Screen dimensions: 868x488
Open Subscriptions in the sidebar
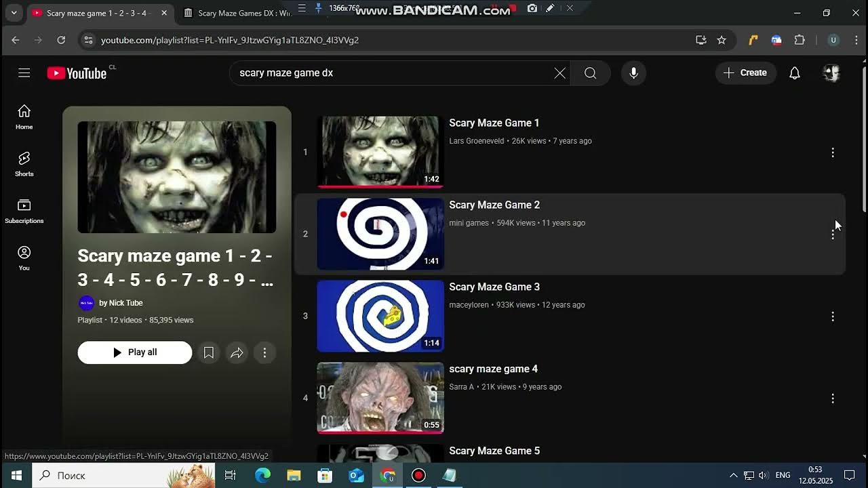coord(24,211)
